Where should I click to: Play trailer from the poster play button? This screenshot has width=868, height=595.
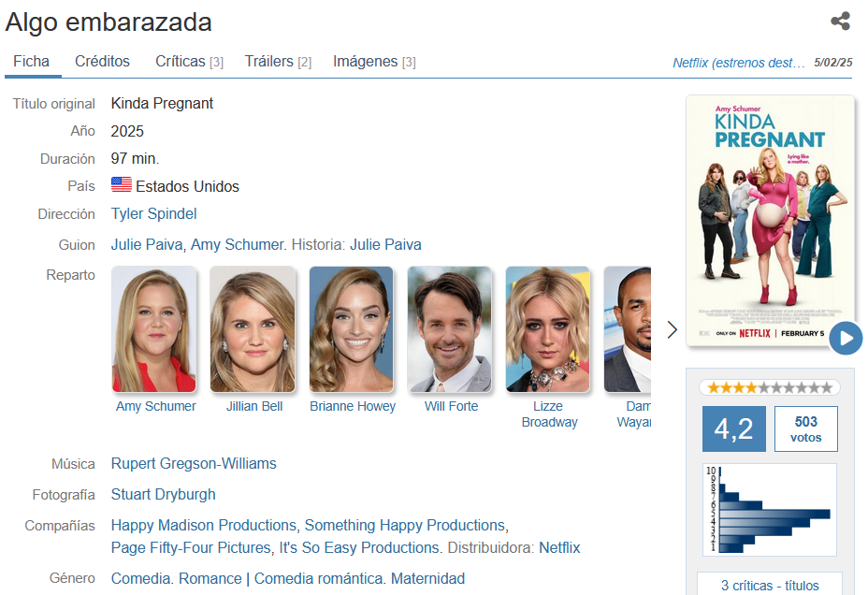[x=846, y=338]
